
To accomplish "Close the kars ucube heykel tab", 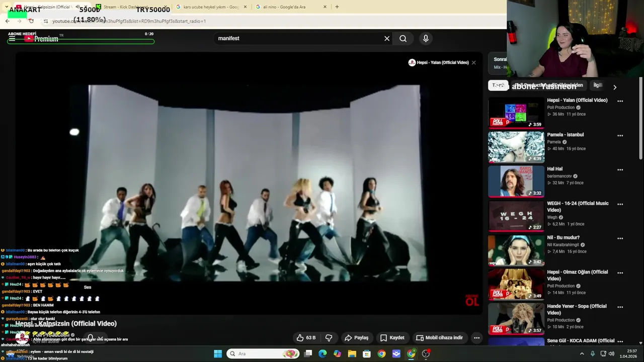I will point(246,7).
